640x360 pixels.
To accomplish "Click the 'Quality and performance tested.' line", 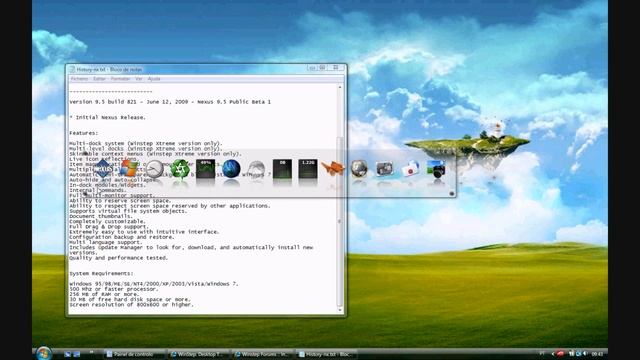I will pyautogui.click(x=118, y=258).
